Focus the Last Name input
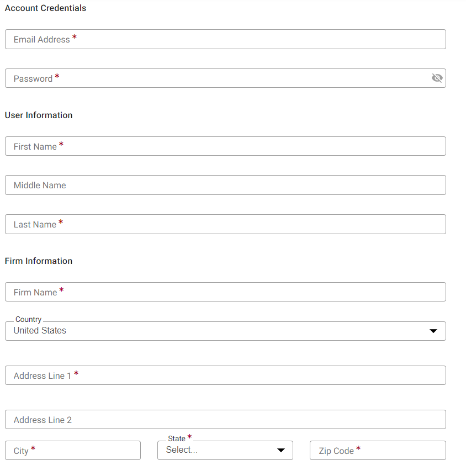The height and width of the screenshot is (476, 466). click(225, 224)
